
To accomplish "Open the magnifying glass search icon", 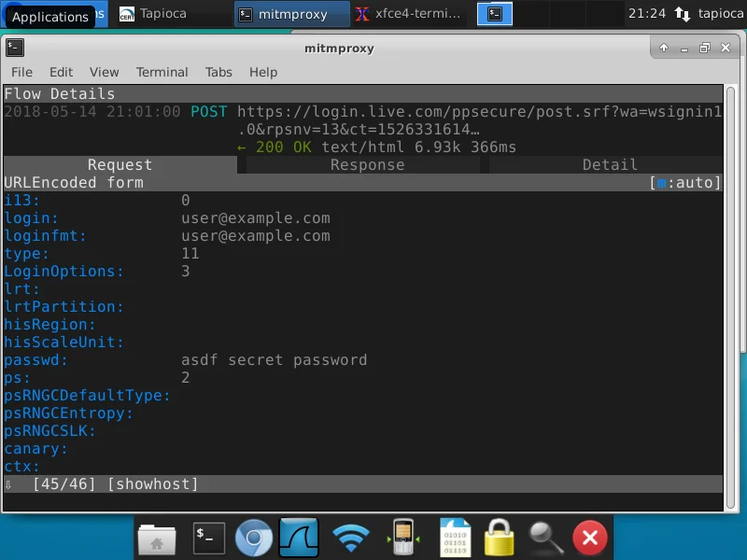I will 544,538.
